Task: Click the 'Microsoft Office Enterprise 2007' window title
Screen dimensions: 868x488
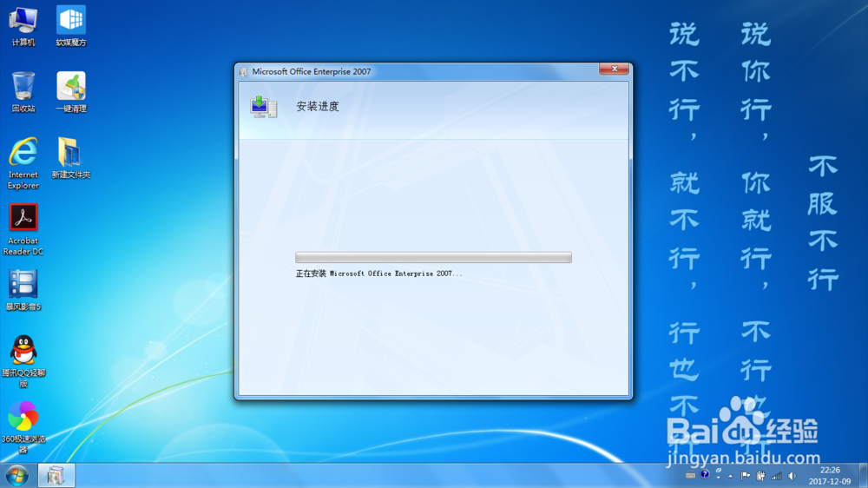Action: pos(311,71)
